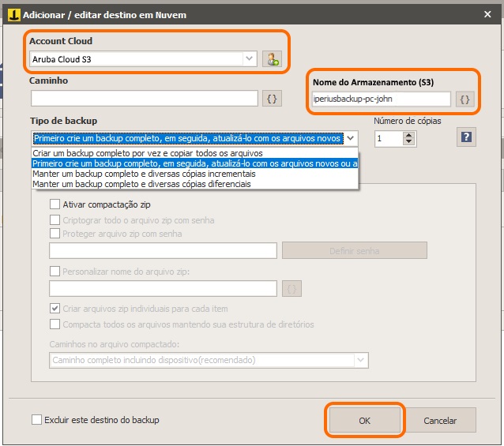Collapse the Tipo de backup dropdown arrow
This screenshot has width=504, height=446.
click(351, 138)
